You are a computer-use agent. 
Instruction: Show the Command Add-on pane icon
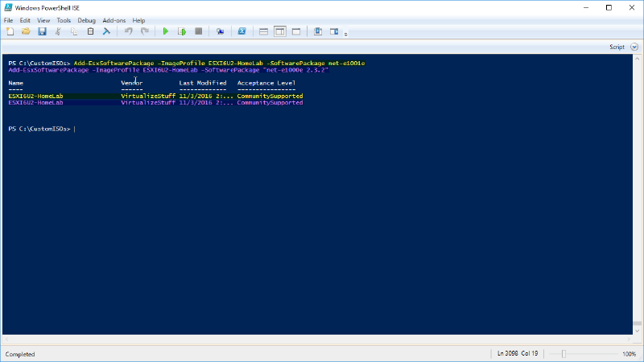pyautogui.click(x=334, y=31)
